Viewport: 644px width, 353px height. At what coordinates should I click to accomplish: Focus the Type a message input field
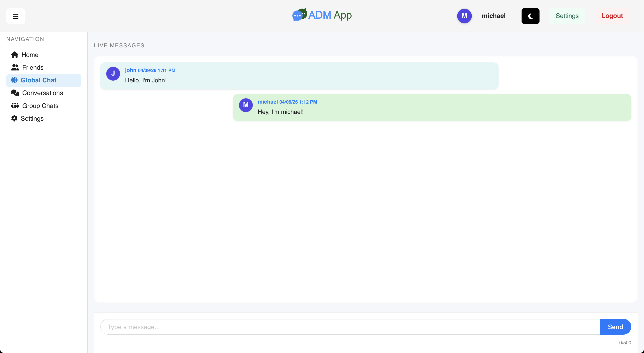click(x=350, y=327)
